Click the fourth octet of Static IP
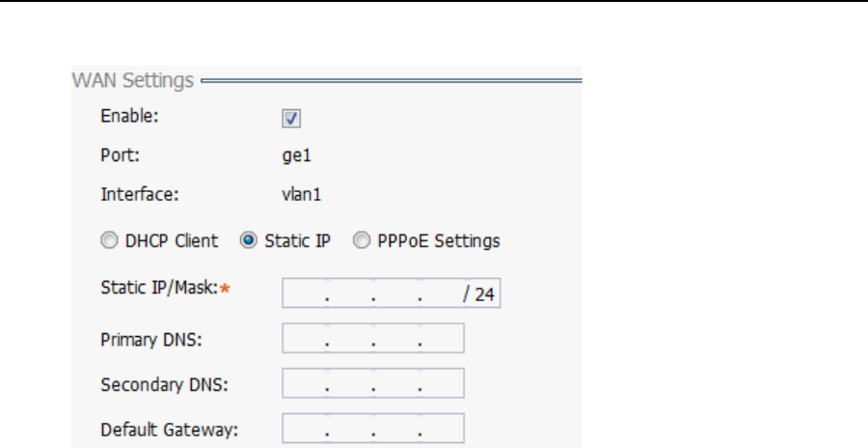 pyautogui.click(x=440, y=294)
